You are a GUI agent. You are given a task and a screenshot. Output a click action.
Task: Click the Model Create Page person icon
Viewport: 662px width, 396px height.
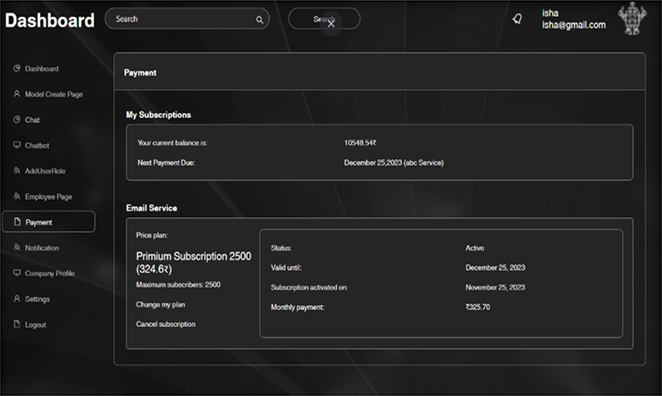17,94
